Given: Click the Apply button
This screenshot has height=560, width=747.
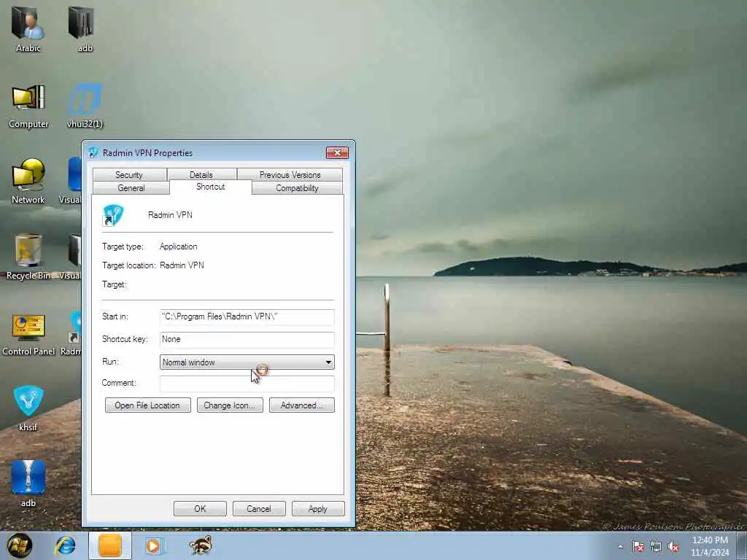Looking at the screenshot, I should [318, 508].
